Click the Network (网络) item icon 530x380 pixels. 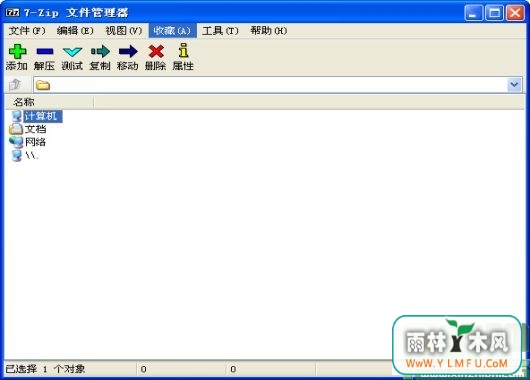(16, 142)
